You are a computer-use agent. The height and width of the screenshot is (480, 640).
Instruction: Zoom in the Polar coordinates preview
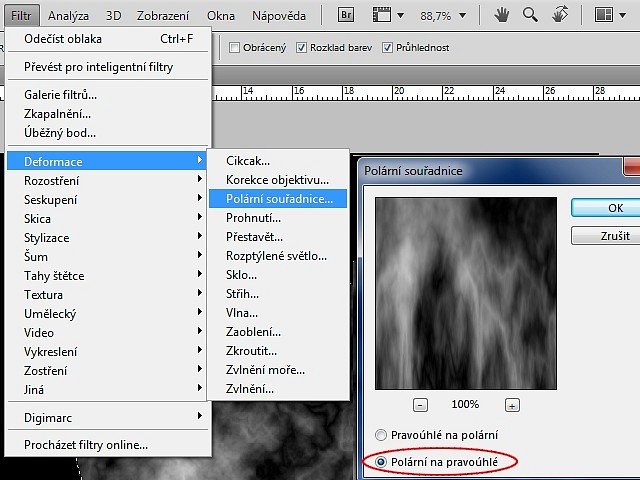(x=512, y=405)
